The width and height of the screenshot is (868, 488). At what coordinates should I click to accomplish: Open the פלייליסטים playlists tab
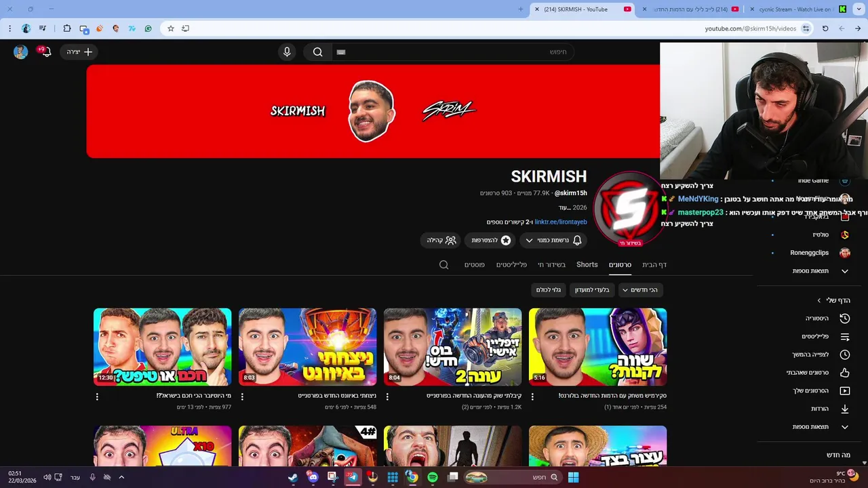511,265
